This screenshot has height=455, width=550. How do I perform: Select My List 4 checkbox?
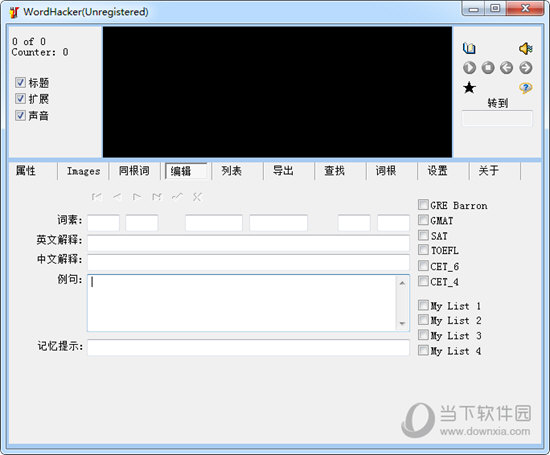[x=423, y=350]
